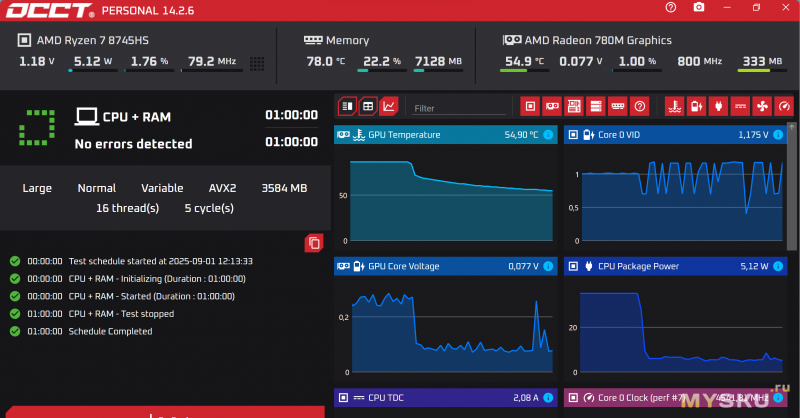The image size is (800, 418).
Task: Click the Variable load setting
Action: 162,188
